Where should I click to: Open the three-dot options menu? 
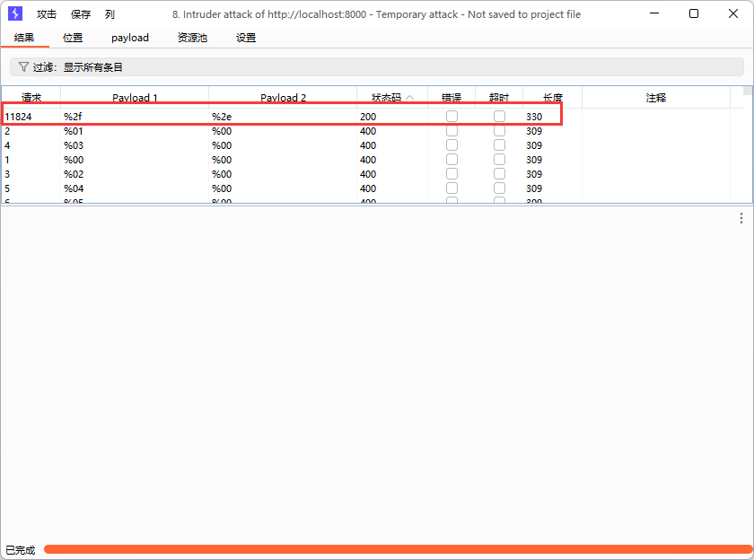pos(741,218)
